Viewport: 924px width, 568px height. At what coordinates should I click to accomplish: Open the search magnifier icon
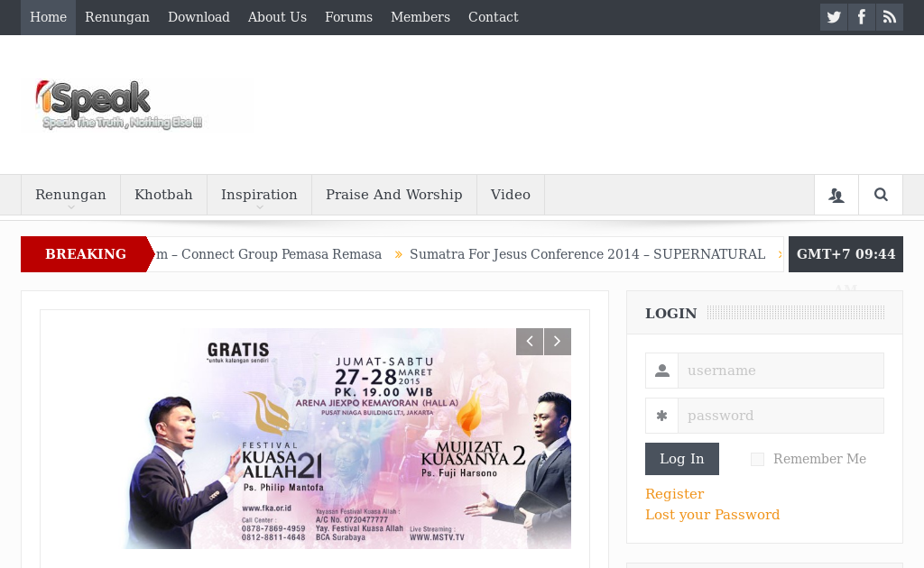click(x=881, y=195)
